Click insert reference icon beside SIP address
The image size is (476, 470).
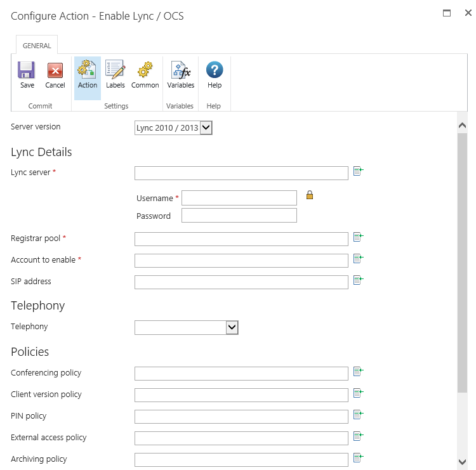click(358, 280)
